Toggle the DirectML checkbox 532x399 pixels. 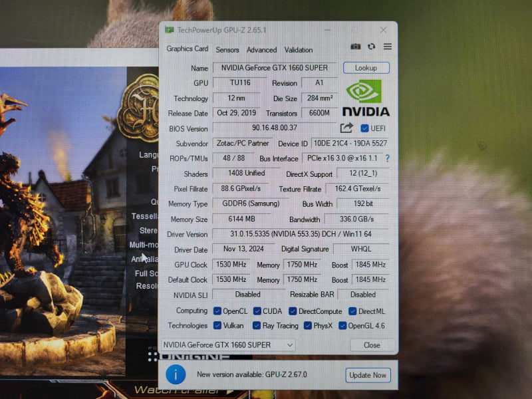click(352, 311)
